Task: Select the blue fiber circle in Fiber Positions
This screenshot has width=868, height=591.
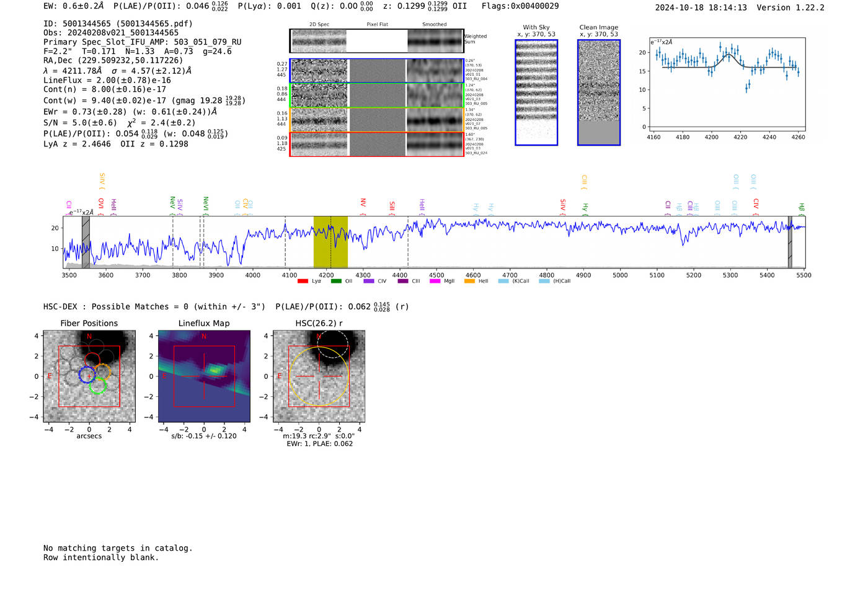Action: [x=87, y=375]
